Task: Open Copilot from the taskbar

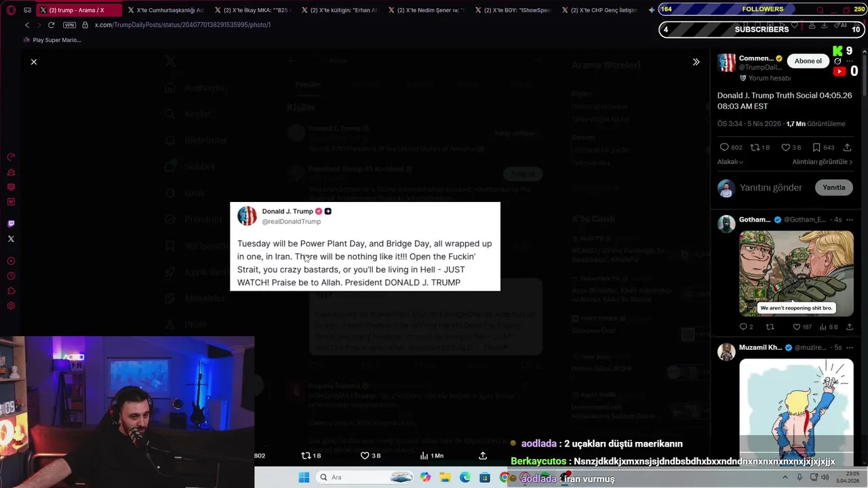Action: [425, 477]
